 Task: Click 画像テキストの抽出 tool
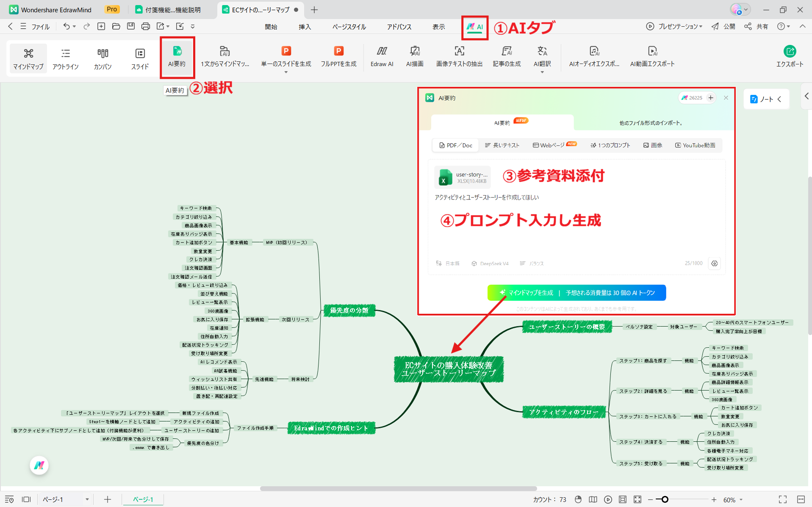click(459, 57)
